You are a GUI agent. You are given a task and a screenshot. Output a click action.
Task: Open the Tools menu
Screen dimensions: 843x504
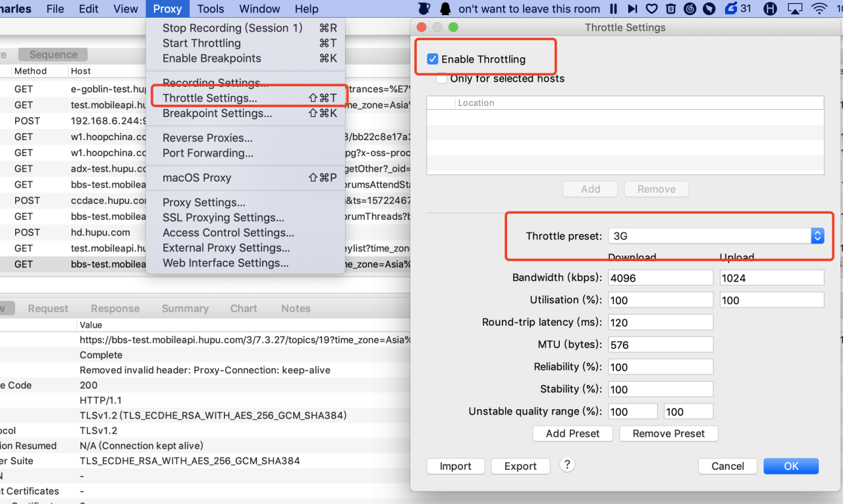(x=211, y=9)
